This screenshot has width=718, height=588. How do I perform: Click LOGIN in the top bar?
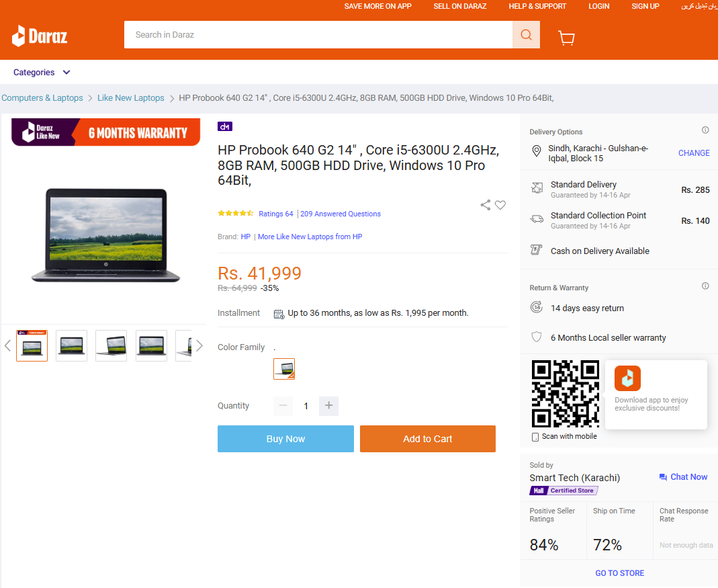coord(599,7)
